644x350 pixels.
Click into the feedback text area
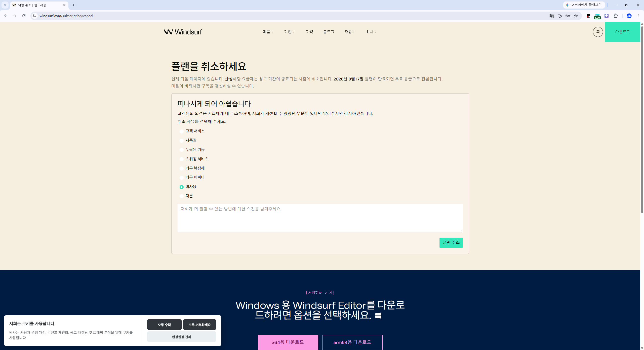(x=320, y=218)
